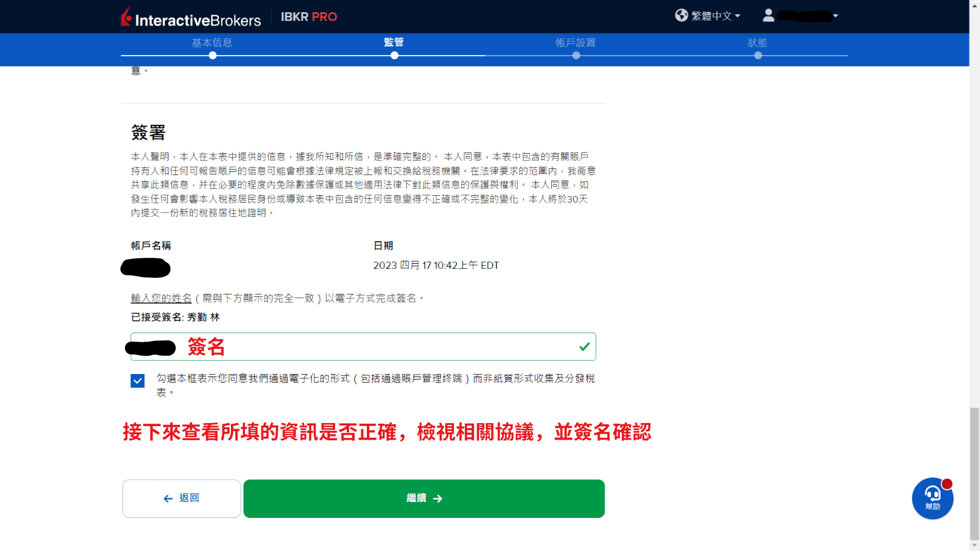Click the 狀態 progress step dot
The height and width of the screenshot is (551, 980).
pyautogui.click(x=758, y=55)
